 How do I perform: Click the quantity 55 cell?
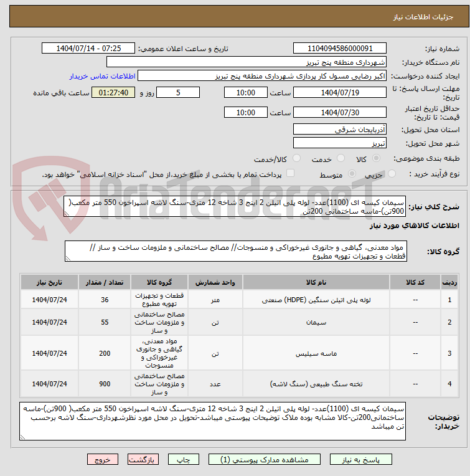[x=105, y=322]
